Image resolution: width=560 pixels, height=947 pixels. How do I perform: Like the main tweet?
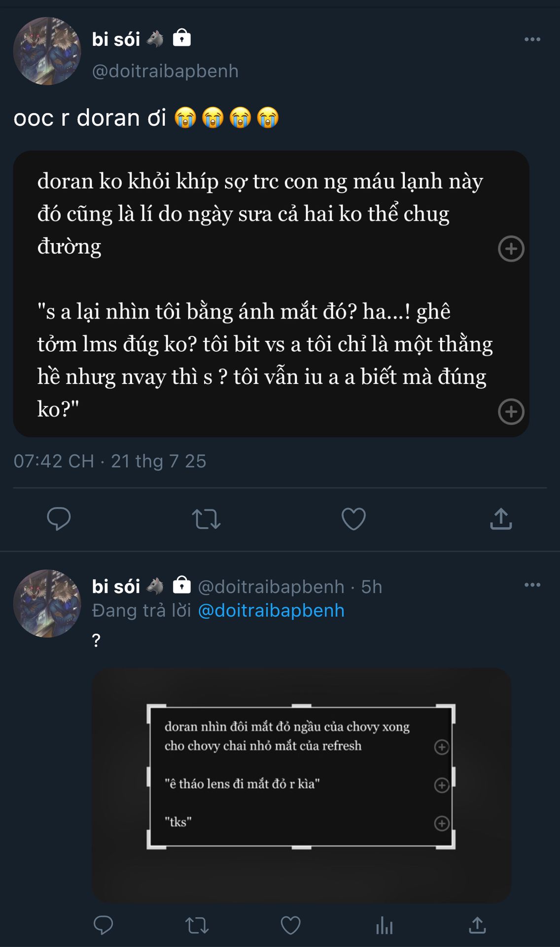[x=353, y=518]
